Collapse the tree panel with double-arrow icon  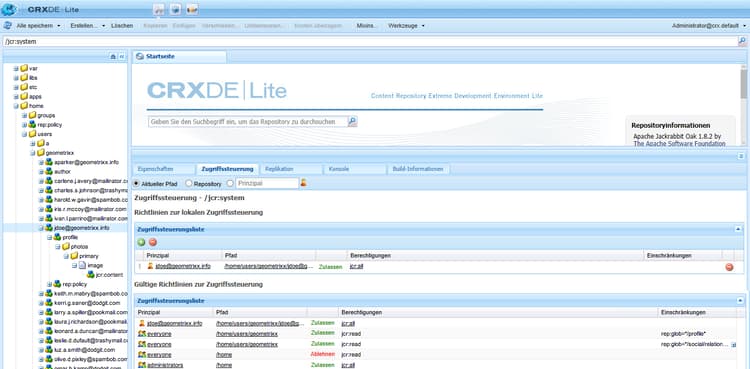pos(121,56)
